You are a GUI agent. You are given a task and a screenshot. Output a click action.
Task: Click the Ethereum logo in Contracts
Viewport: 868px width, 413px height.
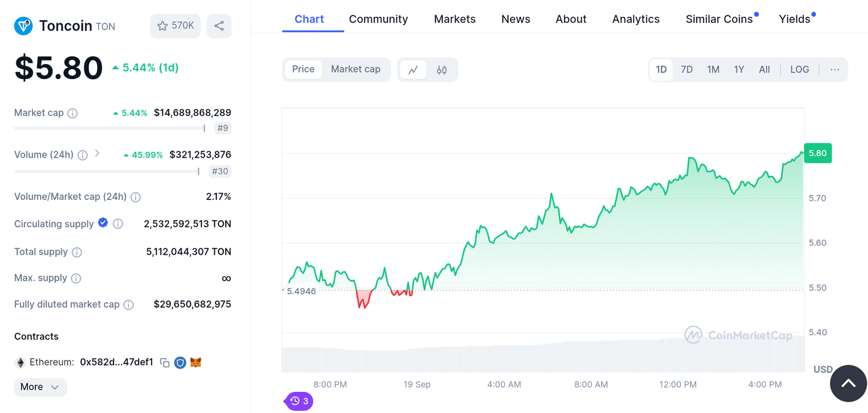click(21, 363)
